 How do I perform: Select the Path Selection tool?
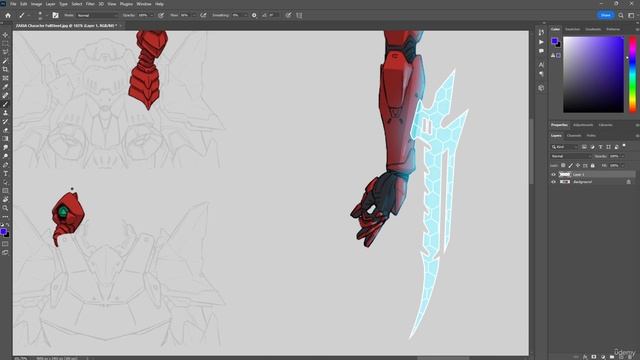click(x=5, y=182)
